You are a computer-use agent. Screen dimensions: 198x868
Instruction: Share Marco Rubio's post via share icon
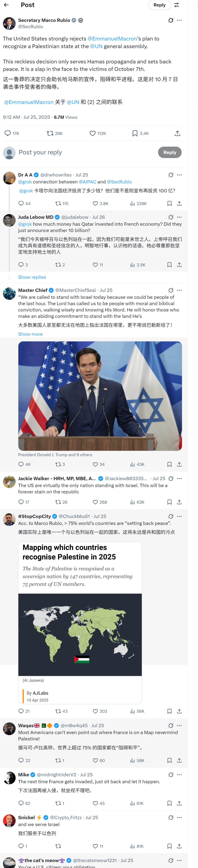coord(177,133)
